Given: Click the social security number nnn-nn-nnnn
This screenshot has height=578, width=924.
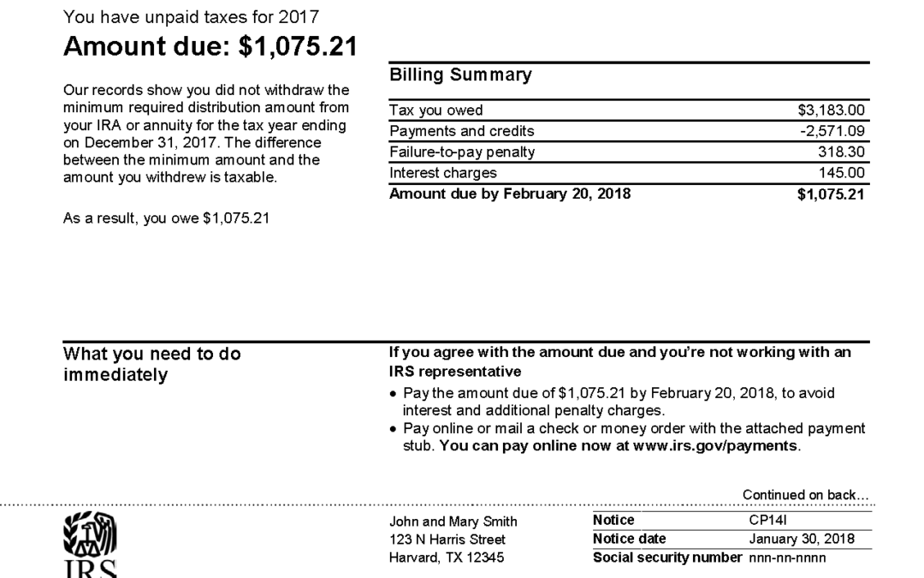Looking at the screenshot, I should pyautogui.click(x=785, y=559).
